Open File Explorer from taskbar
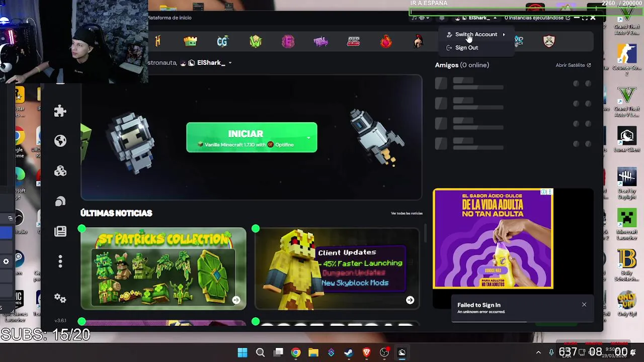Screen dimensions: 644x362 coord(313,352)
